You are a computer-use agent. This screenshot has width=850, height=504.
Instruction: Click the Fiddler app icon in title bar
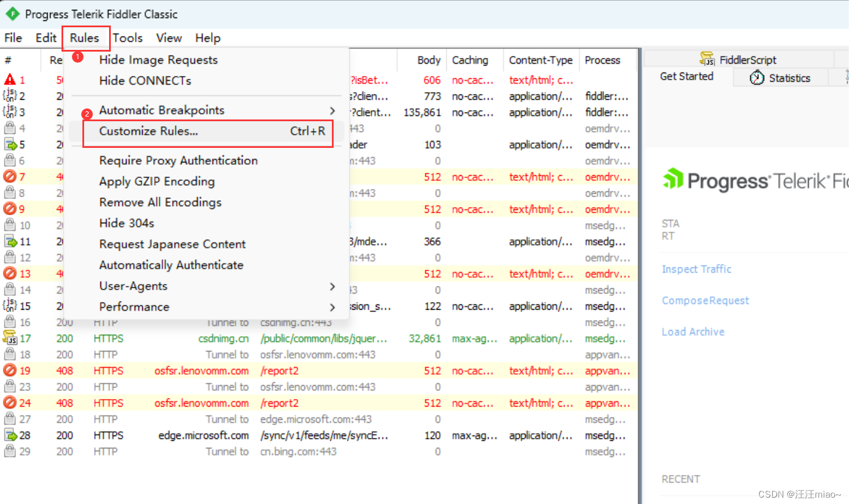[12, 14]
